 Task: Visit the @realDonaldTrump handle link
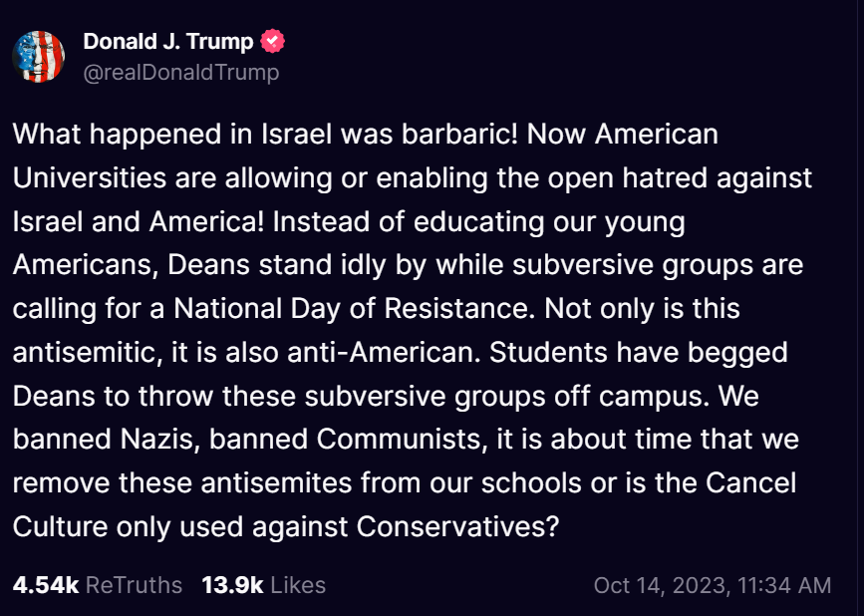pos(181,72)
